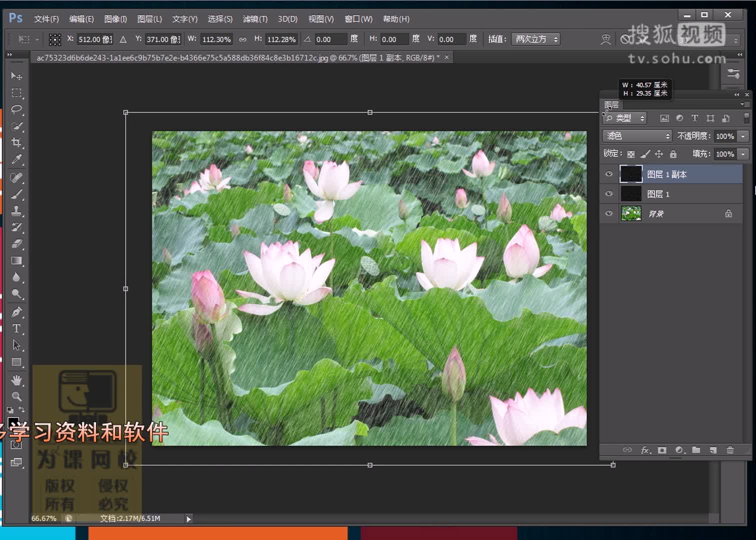Select the Pen tool
Image resolution: width=756 pixels, height=540 pixels.
coord(16,312)
